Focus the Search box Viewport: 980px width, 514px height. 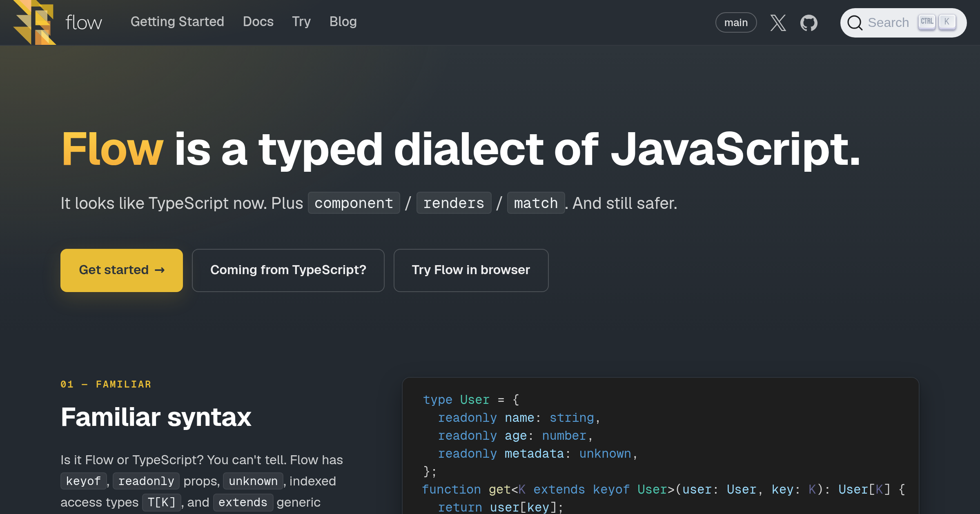(903, 23)
